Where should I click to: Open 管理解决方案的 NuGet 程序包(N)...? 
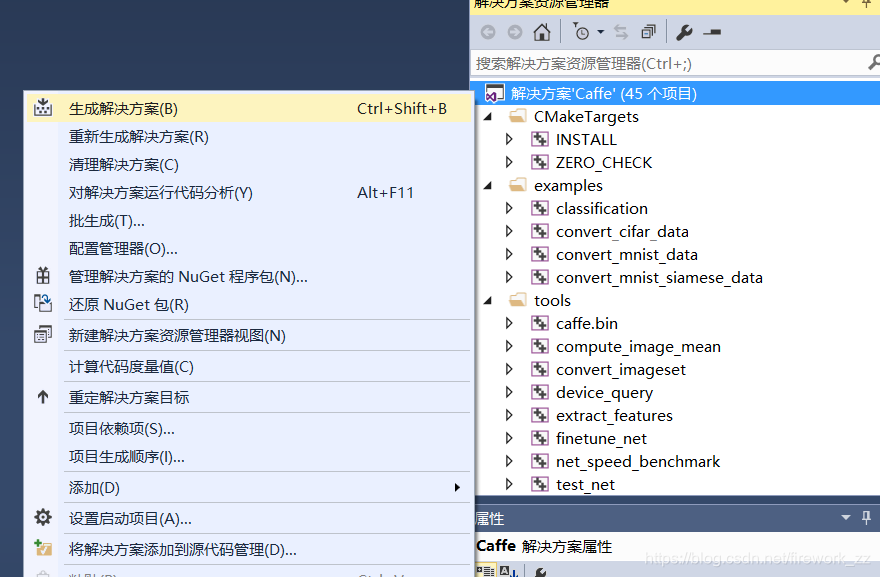(x=249, y=277)
